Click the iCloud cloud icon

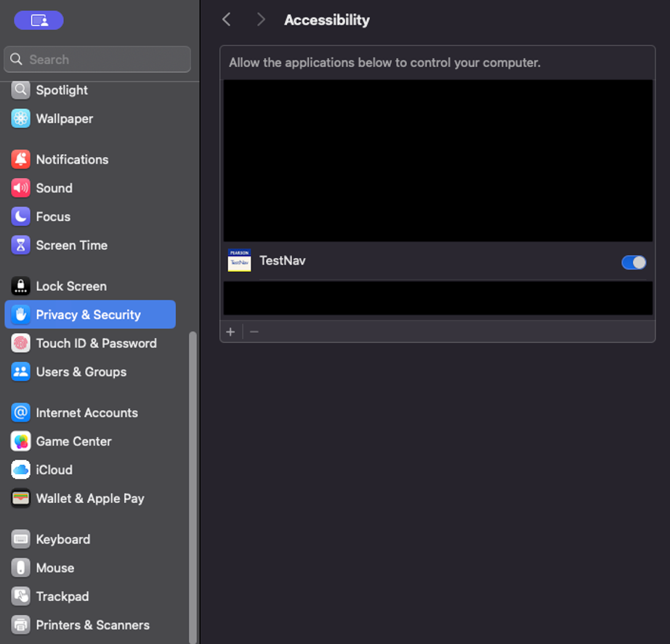pos(20,470)
